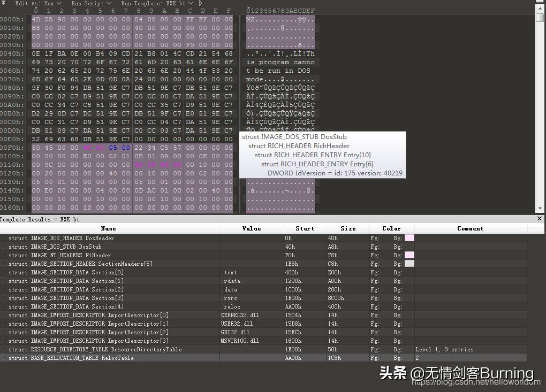Click the Value column header

[251, 228]
